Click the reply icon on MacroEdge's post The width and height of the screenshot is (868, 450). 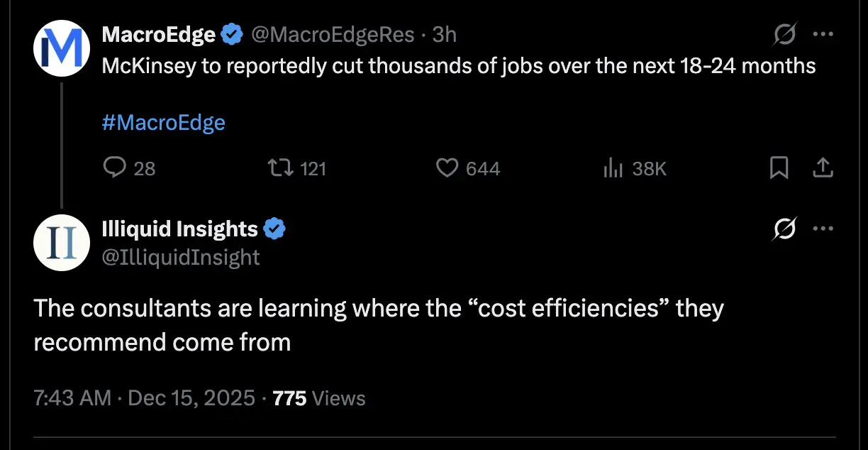[x=114, y=168]
